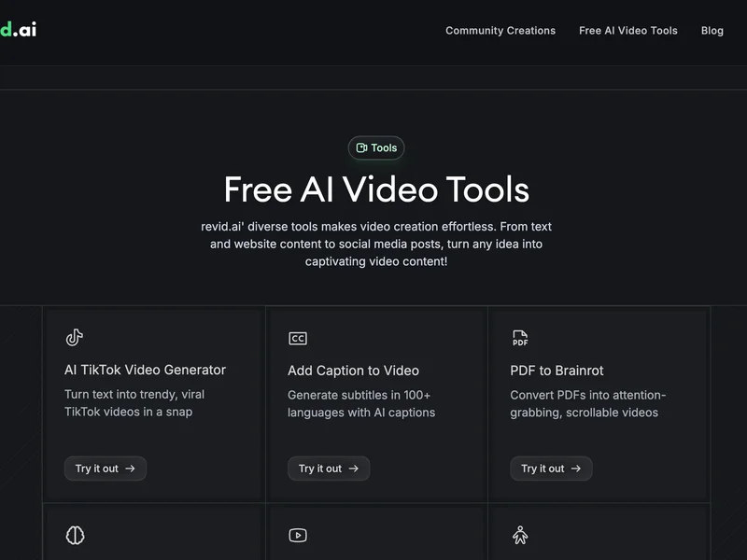Image resolution: width=747 pixels, height=560 pixels.
Task: Click the brain icon in second row
Action: click(75, 535)
